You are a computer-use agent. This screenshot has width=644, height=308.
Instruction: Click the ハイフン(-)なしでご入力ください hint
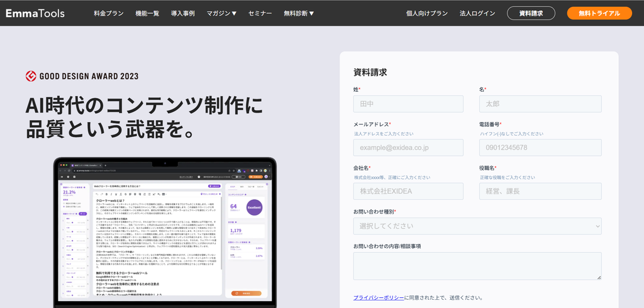click(x=511, y=133)
